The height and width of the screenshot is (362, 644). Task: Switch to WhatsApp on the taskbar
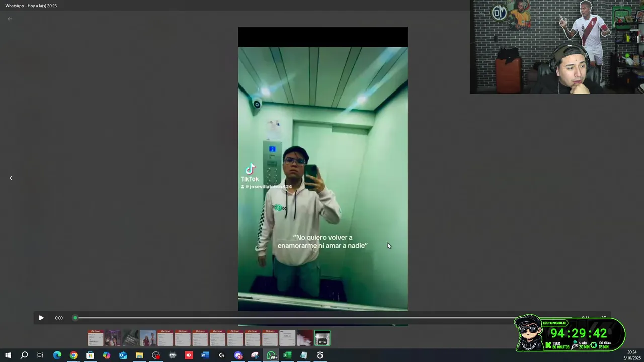point(271,355)
